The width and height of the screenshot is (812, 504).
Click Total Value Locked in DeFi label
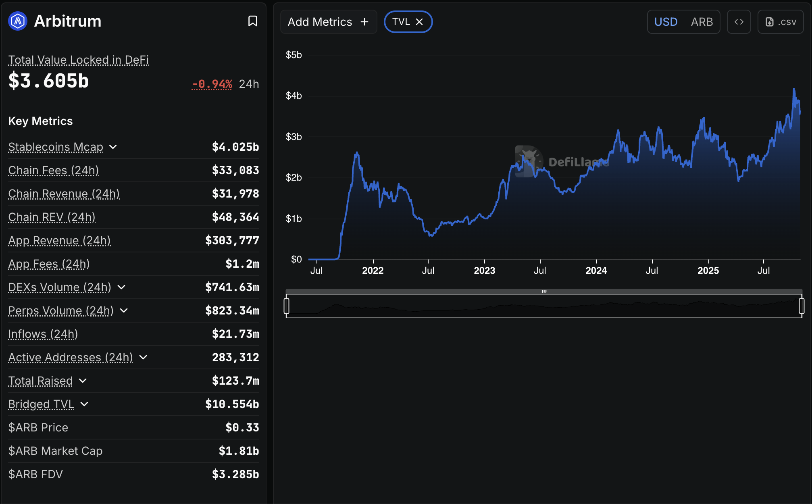[78, 60]
